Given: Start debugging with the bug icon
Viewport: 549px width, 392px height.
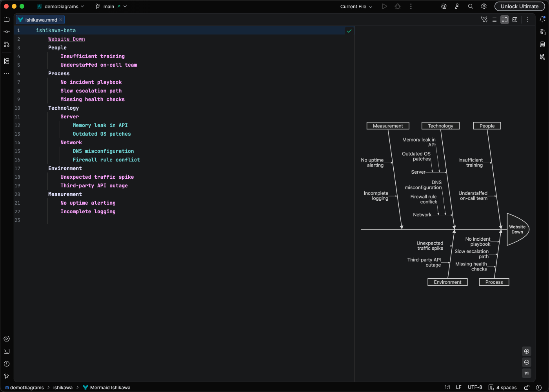Looking at the screenshot, I should click(397, 6).
